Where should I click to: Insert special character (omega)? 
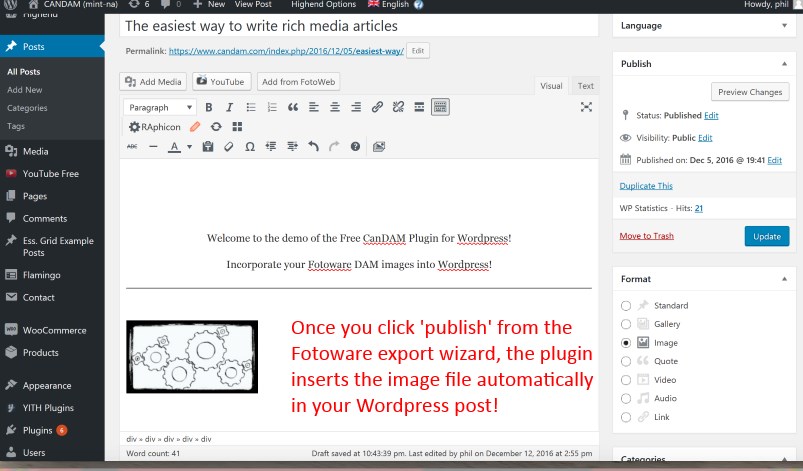coord(250,146)
